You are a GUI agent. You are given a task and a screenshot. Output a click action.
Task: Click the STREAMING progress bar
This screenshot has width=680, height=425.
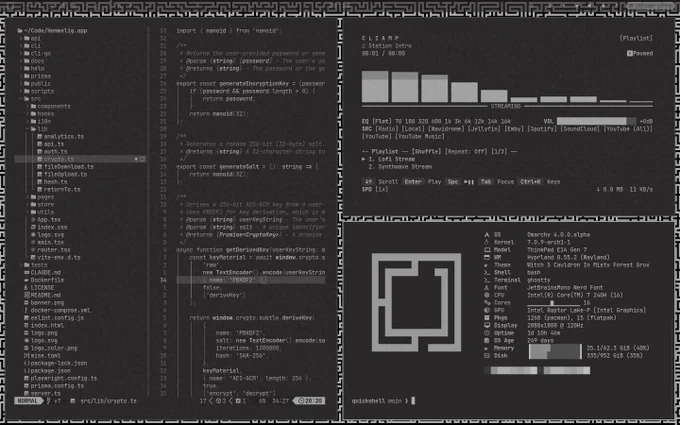pos(507,106)
